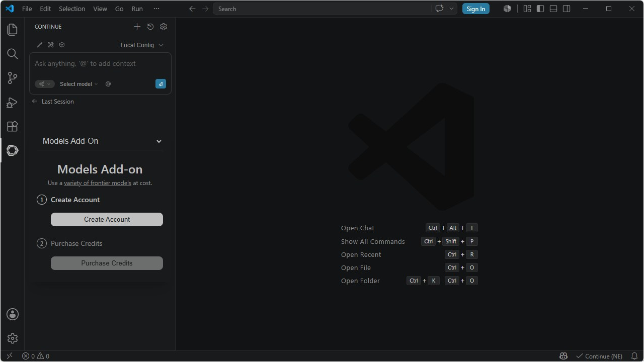644x362 pixels.
Task: Focus the Ask anything chat input
Action: click(100, 64)
